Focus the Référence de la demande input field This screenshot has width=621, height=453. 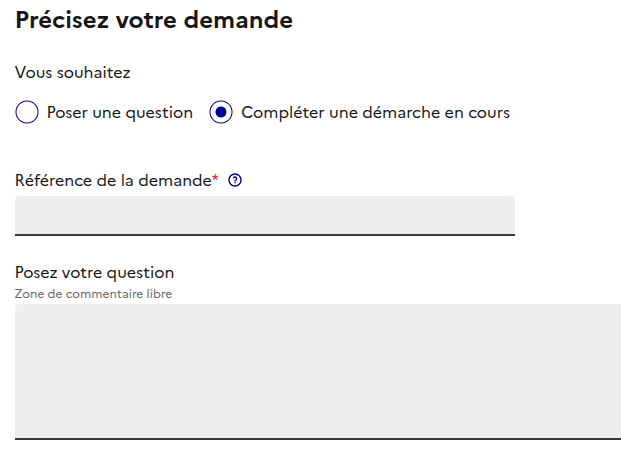click(265, 215)
